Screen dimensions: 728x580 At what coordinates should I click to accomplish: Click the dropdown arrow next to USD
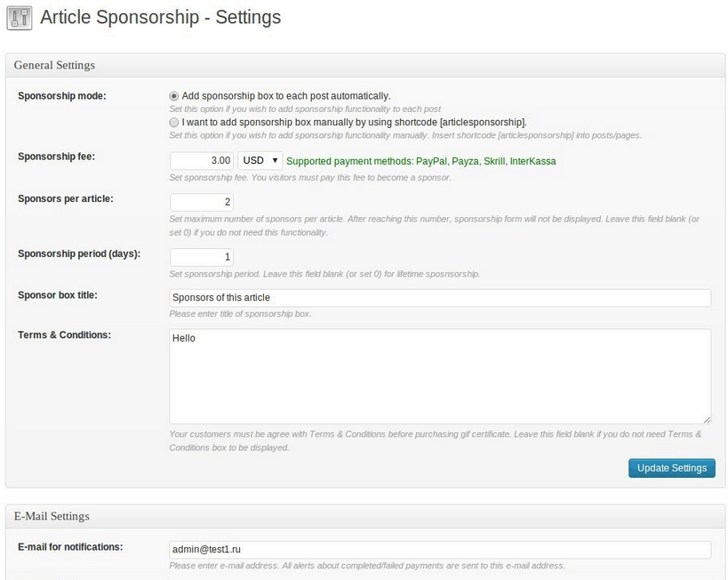[275, 160]
